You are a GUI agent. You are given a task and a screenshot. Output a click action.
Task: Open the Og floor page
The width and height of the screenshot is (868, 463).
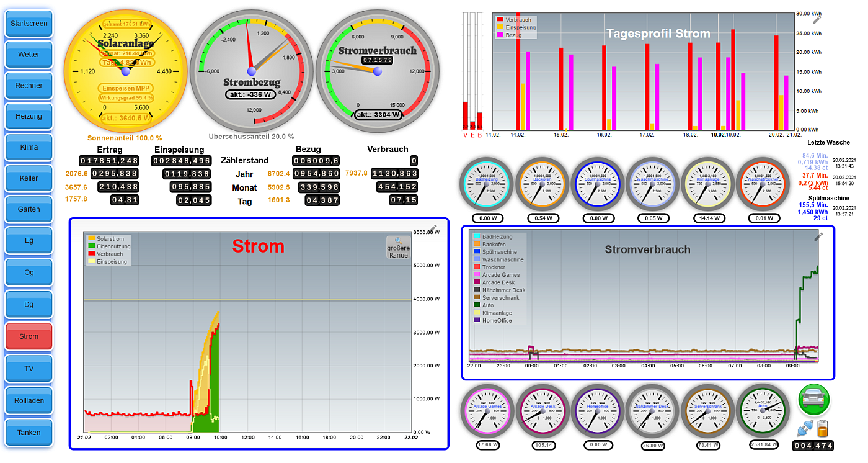click(x=29, y=272)
